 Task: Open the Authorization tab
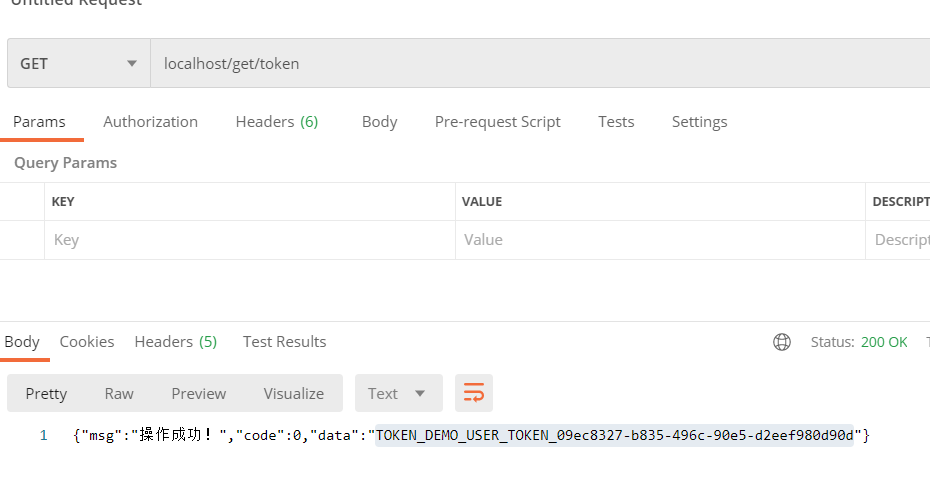pyautogui.click(x=150, y=122)
